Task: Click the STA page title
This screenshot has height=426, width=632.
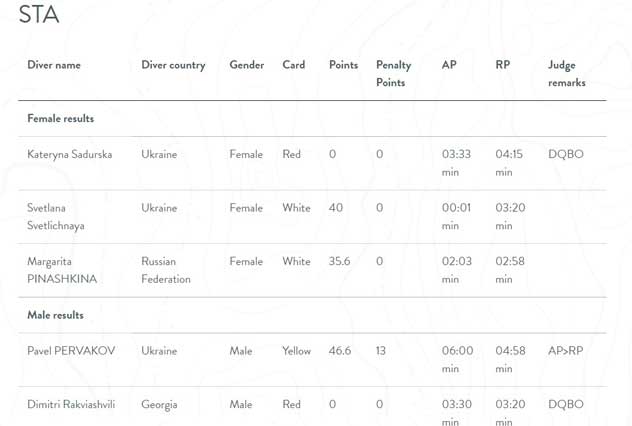Action: point(39,14)
